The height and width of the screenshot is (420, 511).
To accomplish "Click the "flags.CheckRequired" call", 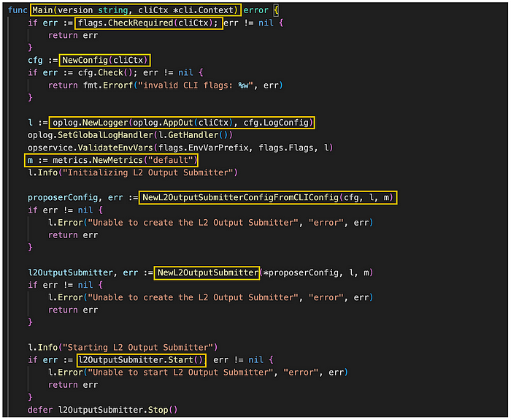I will coord(126,23).
